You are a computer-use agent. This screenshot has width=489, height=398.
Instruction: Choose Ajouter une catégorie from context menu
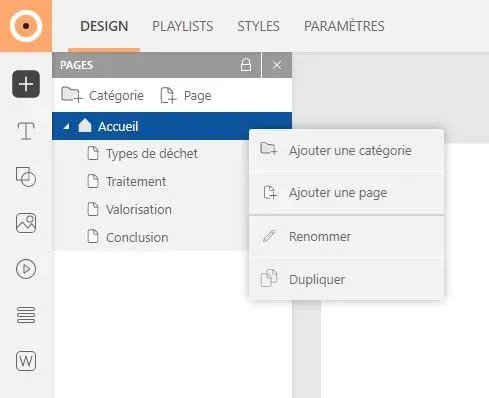pos(347,151)
